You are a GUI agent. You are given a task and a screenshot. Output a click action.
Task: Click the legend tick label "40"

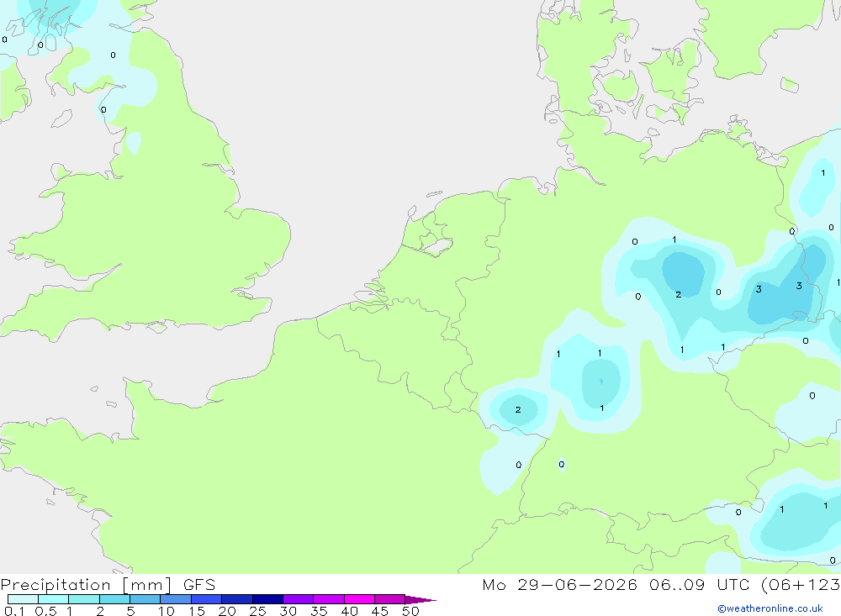[349, 611]
